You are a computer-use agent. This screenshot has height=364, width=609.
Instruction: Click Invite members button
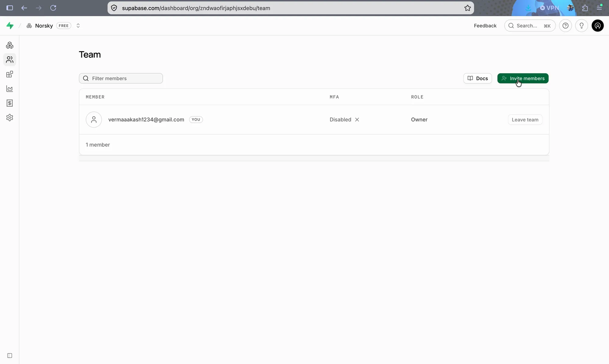523,78
